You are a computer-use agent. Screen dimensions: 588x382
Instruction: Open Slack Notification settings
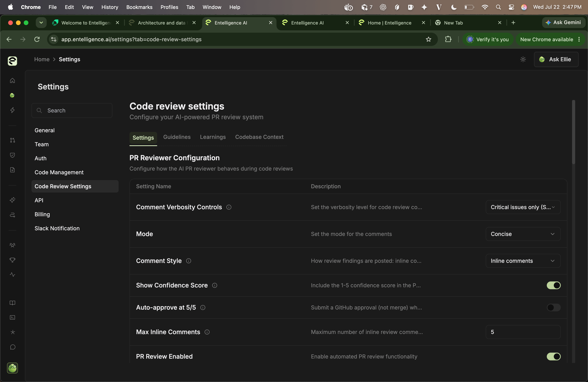(x=57, y=228)
